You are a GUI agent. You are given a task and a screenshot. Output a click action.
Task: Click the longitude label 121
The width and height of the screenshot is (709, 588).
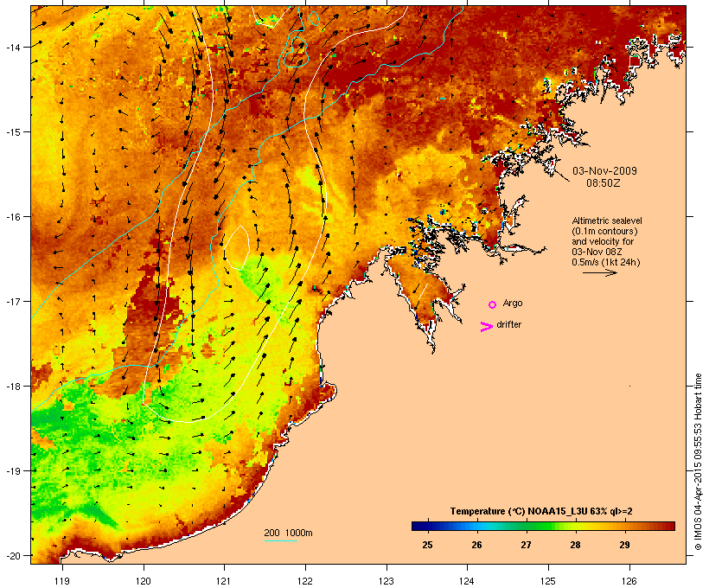(x=224, y=581)
